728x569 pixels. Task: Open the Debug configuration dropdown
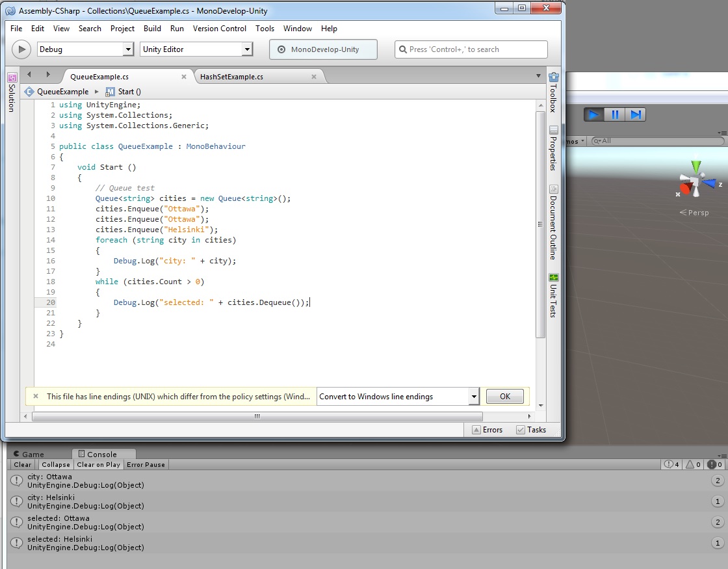127,49
